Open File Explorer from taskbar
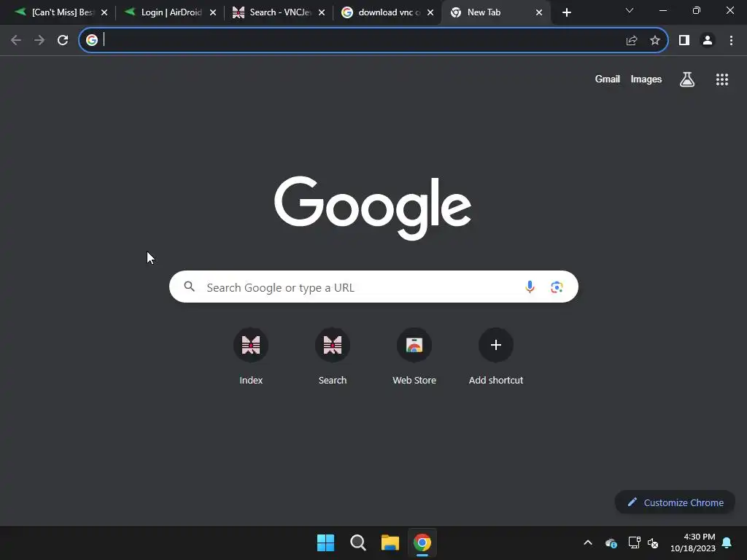This screenshot has width=747, height=560. tap(390, 542)
